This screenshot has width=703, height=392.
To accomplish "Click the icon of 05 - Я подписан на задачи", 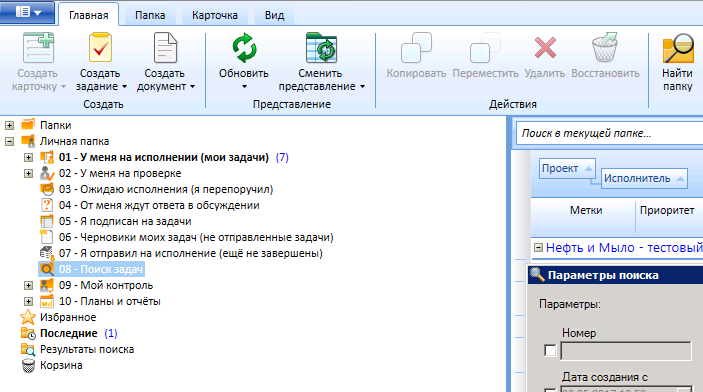I will pyautogui.click(x=47, y=221).
